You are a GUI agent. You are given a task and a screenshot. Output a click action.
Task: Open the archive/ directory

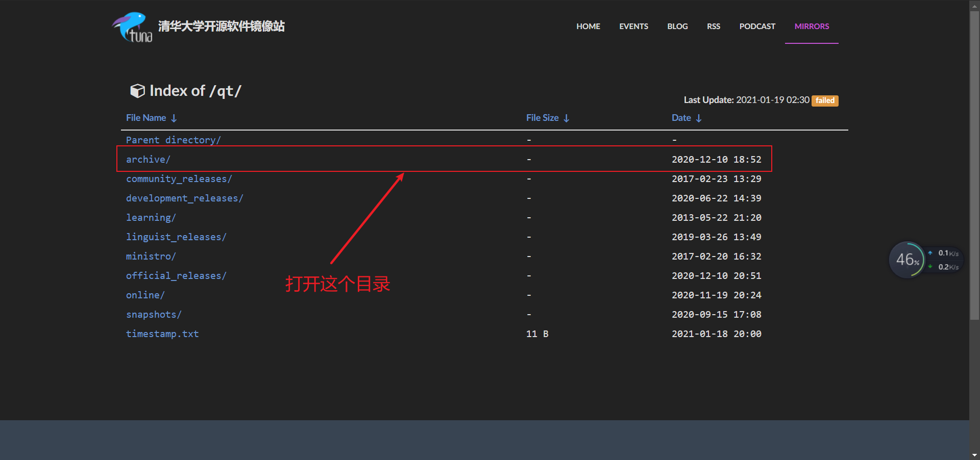(x=148, y=159)
